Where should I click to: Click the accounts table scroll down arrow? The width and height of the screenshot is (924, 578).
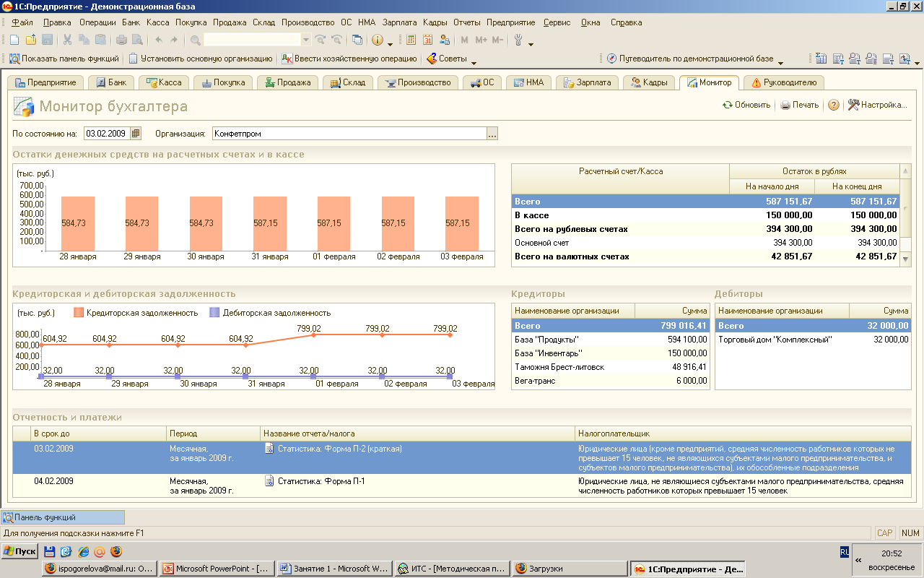click(x=906, y=259)
